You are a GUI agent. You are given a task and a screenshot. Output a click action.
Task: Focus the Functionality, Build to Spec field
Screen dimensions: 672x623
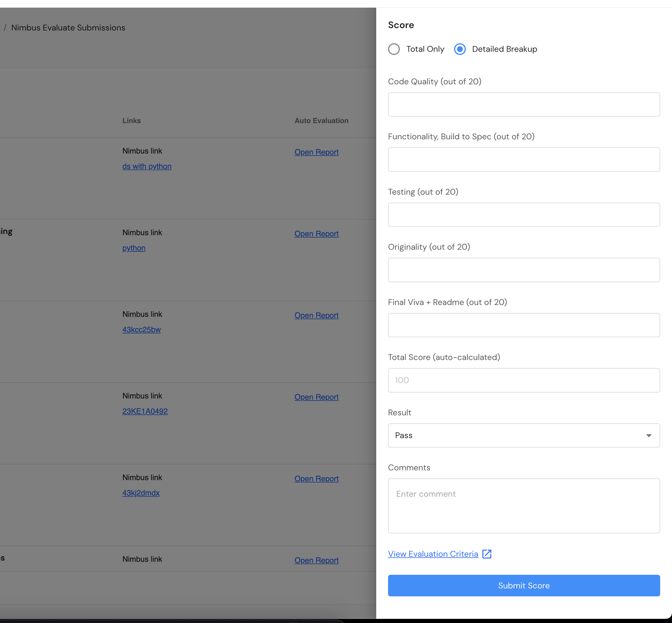coord(524,160)
